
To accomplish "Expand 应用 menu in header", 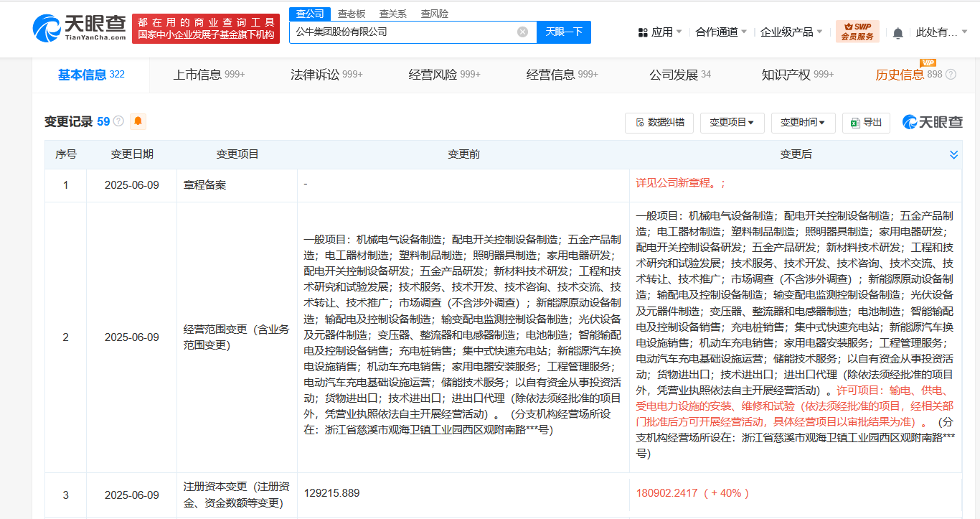I will pos(660,32).
